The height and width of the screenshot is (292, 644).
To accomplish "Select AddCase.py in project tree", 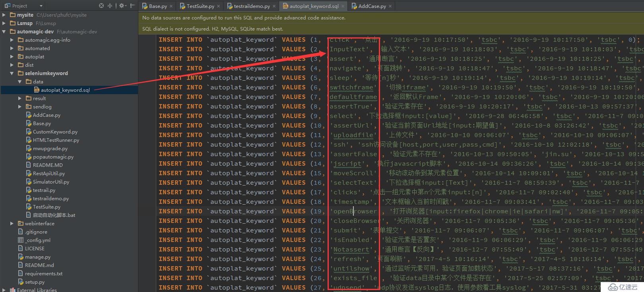I will point(47,115).
